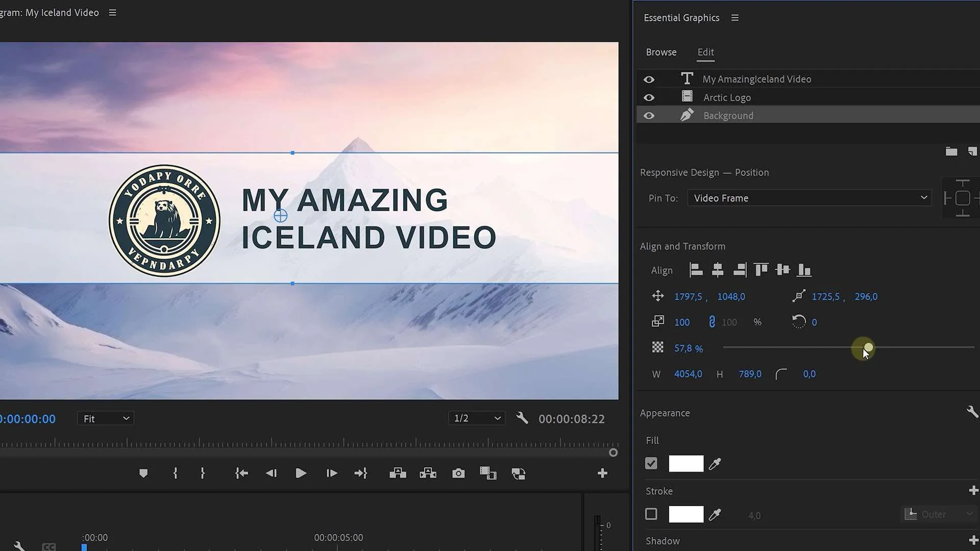Click the white Fill color swatch
This screenshot has width=980, height=551.
point(686,464)
